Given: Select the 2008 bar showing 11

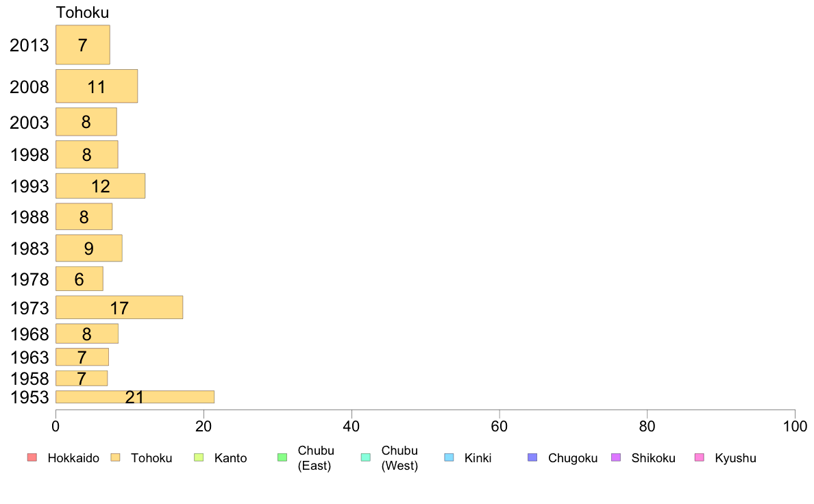Looking at the screenshot, I should tap(97, 86).
